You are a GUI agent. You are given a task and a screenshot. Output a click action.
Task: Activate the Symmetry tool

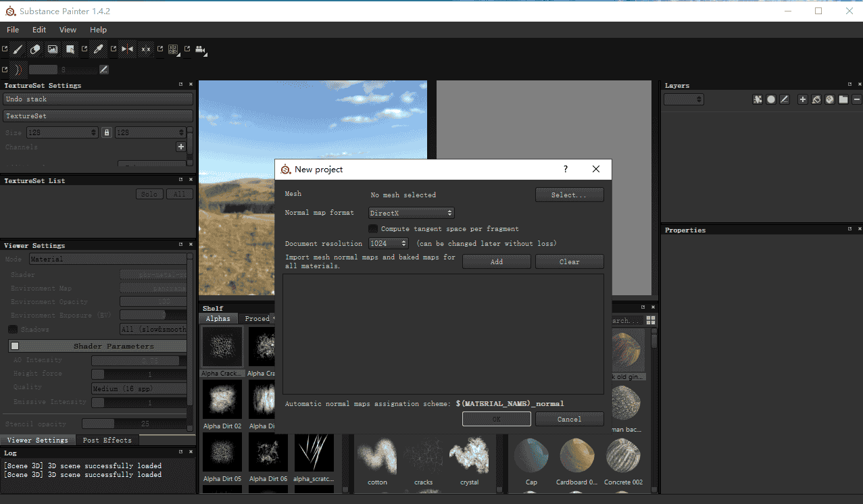[126, 49]
